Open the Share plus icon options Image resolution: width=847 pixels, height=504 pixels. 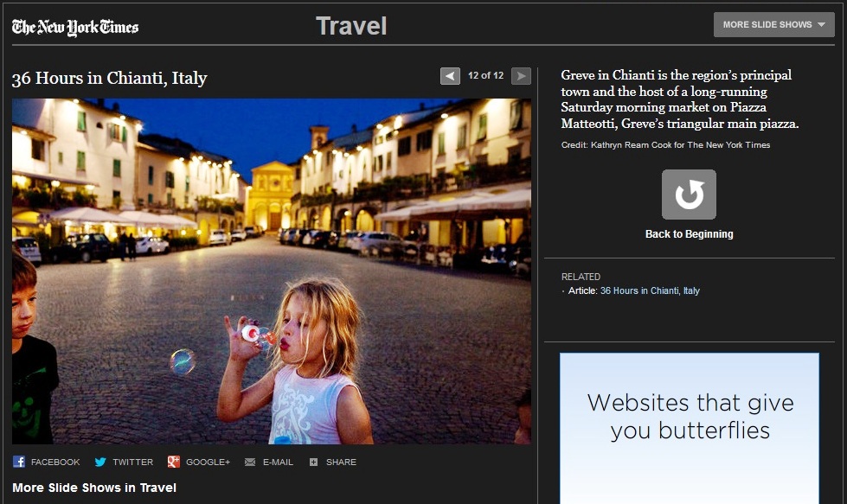click(313, 463)
